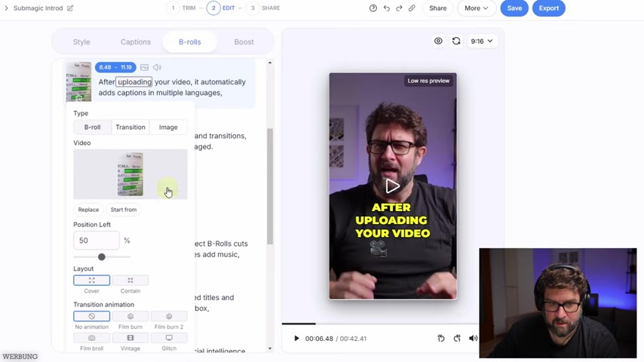Choose Cover layout
644x362 pixels.
(91, 281)
